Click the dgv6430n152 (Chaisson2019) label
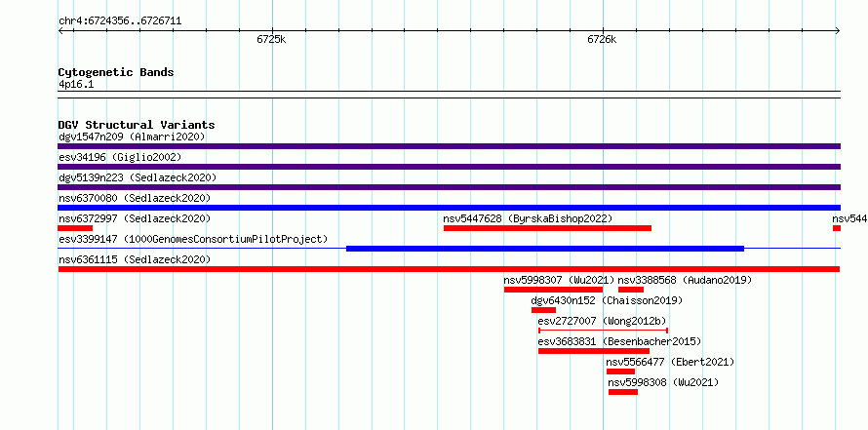The width and height of the screenshot is (868, 430). click(607, 300)
